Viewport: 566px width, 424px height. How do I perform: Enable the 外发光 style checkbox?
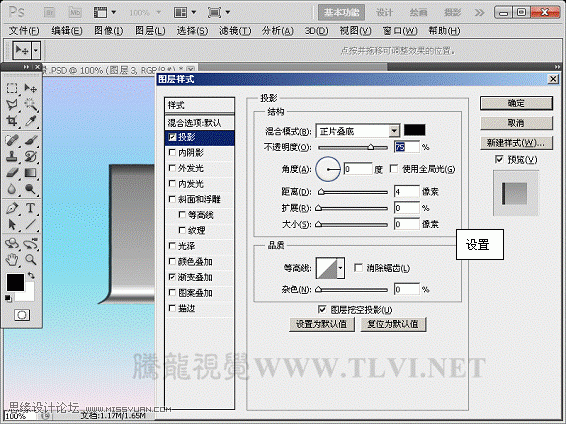click(173, 168)
